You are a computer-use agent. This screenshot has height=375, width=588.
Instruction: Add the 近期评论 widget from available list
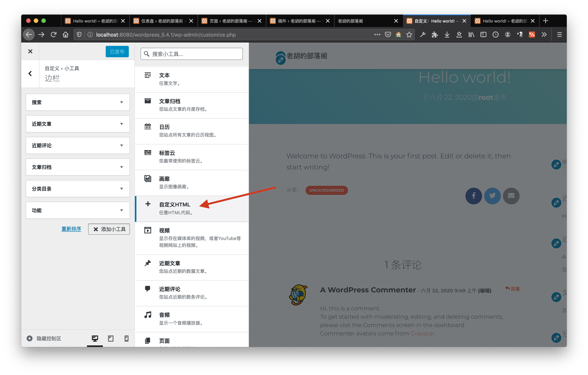click(192, 293)
